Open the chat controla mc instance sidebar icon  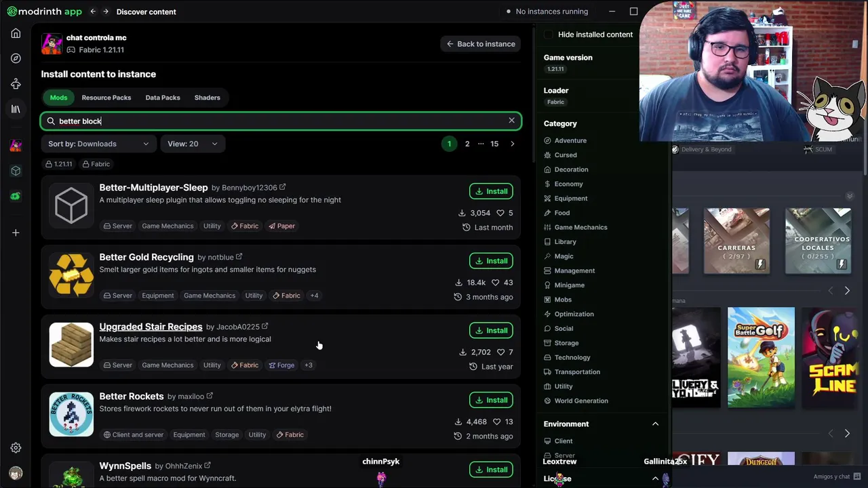[16, 146]
